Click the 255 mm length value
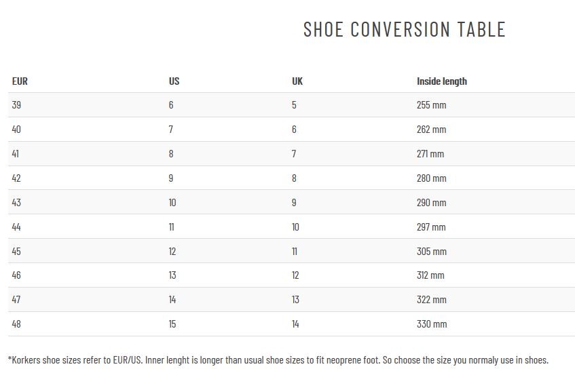This screenshot has width=575, height=392. coord(431,104)
